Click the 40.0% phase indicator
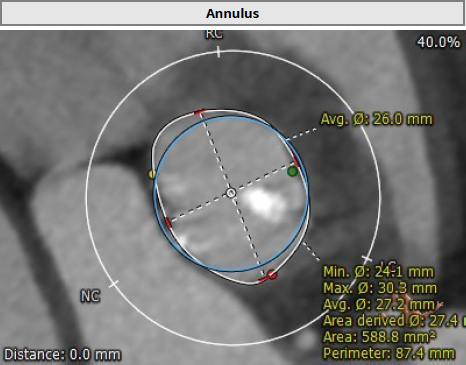This screenshot has width=466, height=365. click(439, 42)
